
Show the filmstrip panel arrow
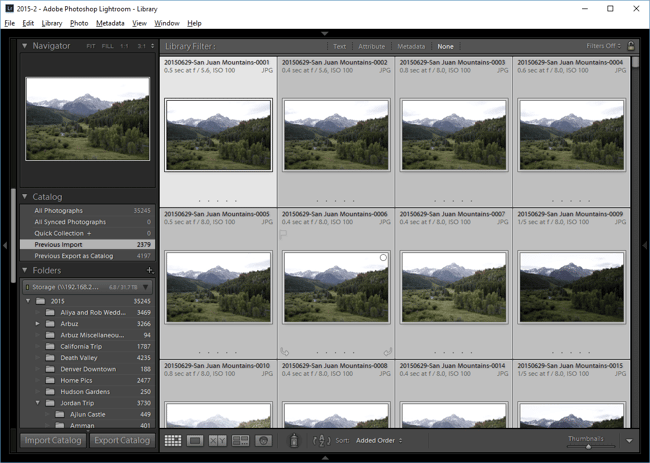click(x=325, y=458)
